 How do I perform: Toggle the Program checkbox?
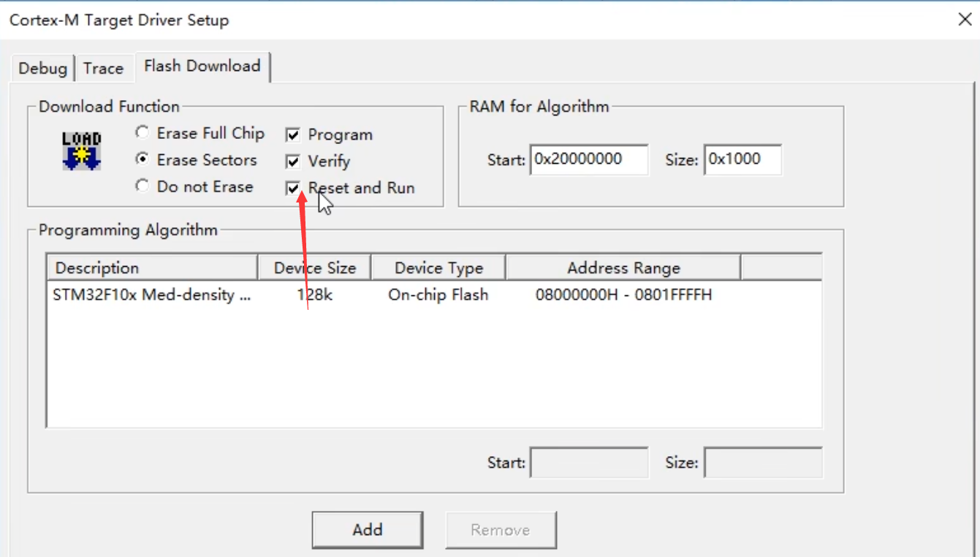293,135
